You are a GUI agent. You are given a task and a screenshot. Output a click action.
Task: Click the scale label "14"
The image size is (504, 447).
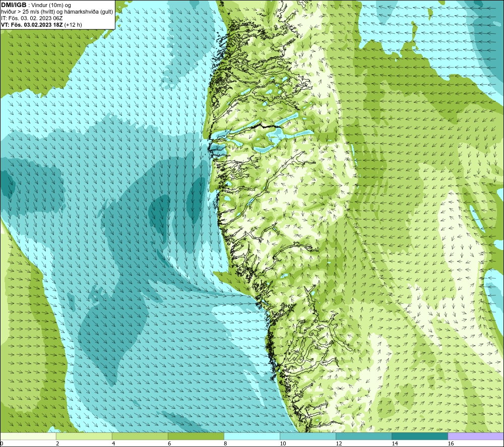click(x=395, y=443)
